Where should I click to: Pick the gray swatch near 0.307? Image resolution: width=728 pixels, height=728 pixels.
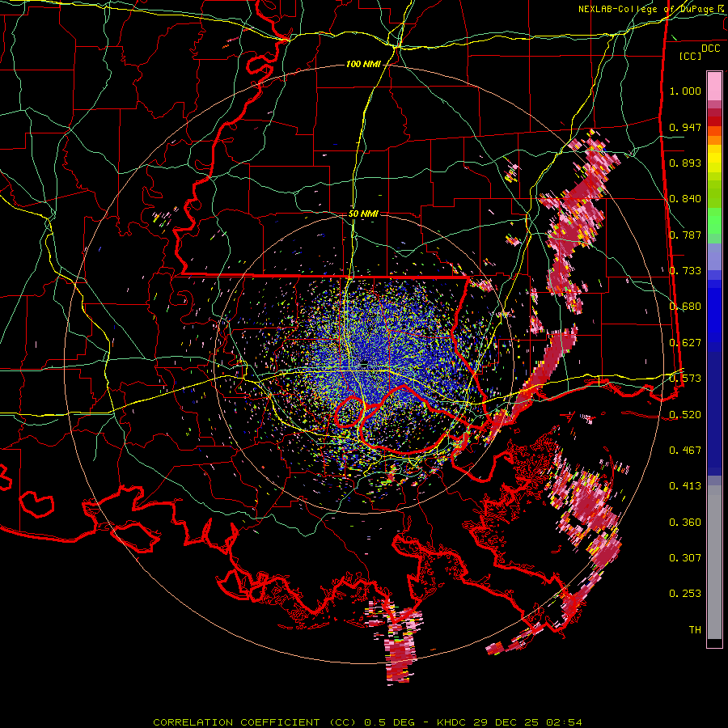click(x=714, y=562)
